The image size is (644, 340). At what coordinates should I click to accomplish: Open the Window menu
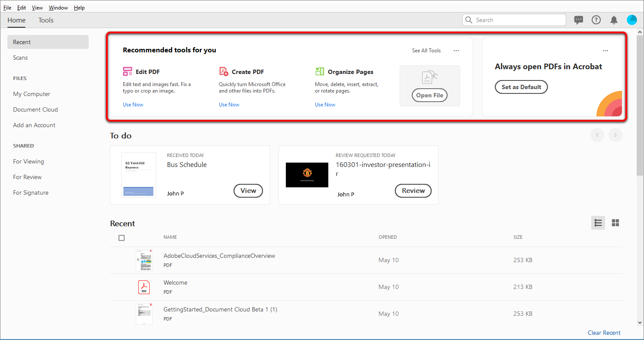click(58, 8)
